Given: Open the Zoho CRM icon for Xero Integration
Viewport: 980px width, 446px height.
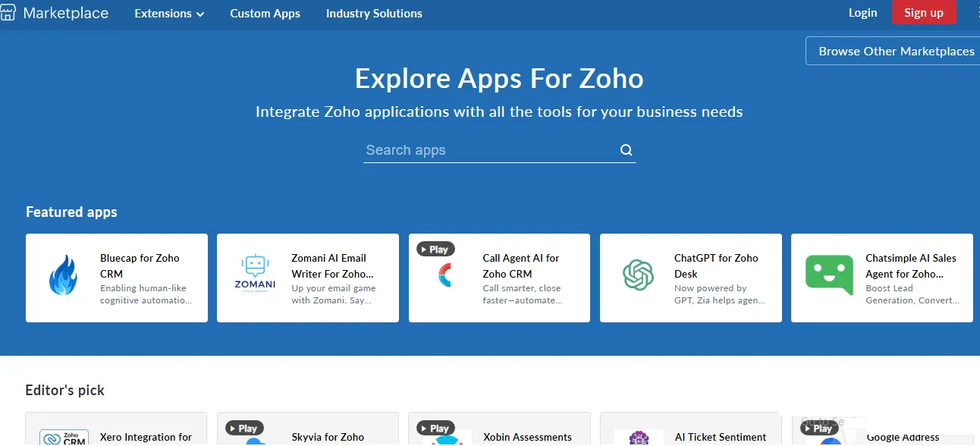Looking at the screenshot, I should [64, 438].
